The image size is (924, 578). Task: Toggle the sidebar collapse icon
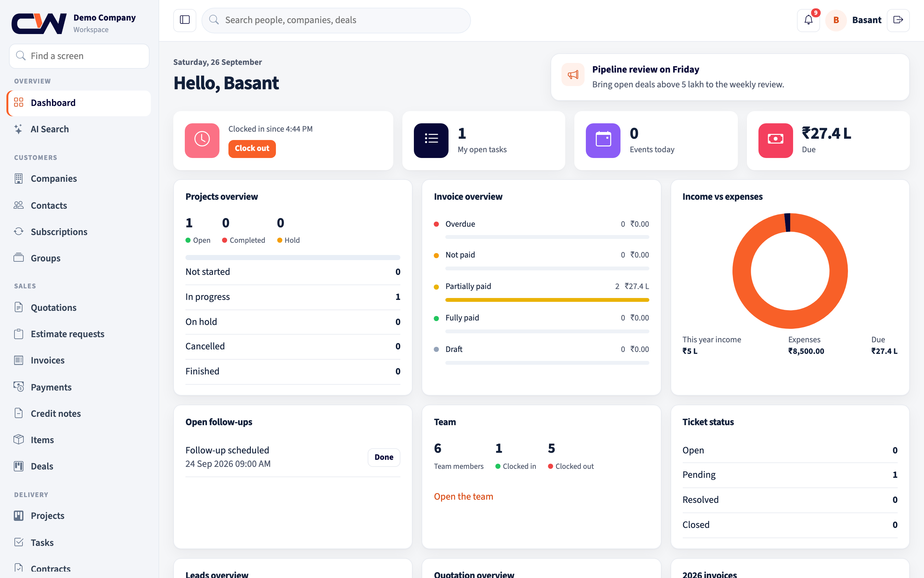(185, 20)
